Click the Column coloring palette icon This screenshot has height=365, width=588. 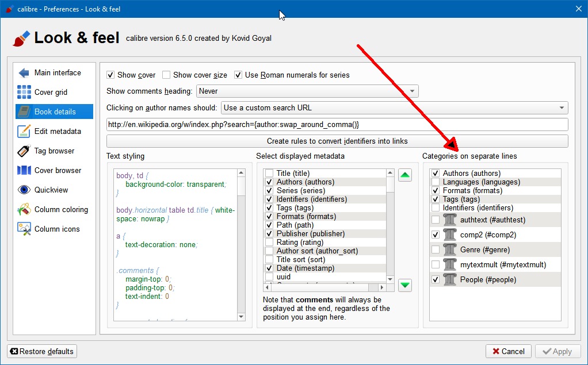click(24, 209)
